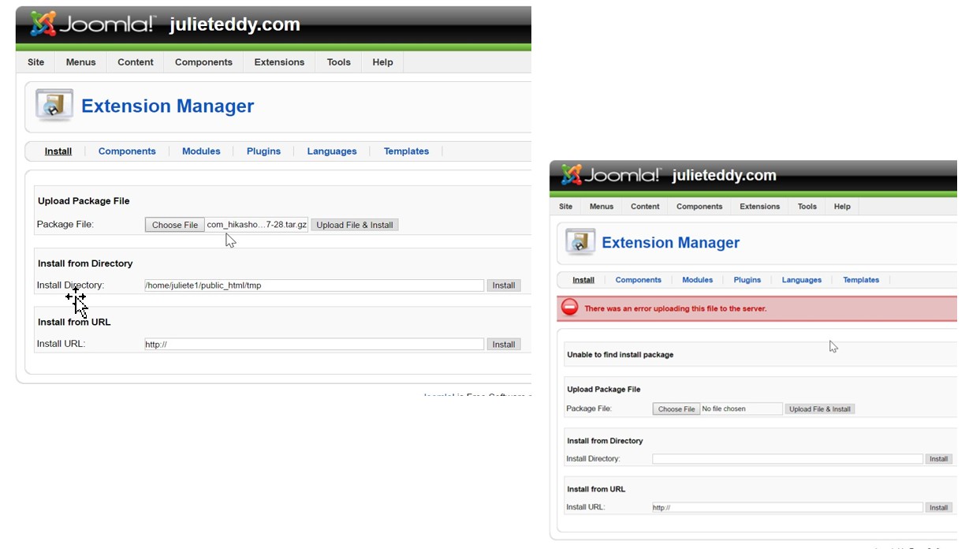Open Help menu in right window

(x=842, y=207)
